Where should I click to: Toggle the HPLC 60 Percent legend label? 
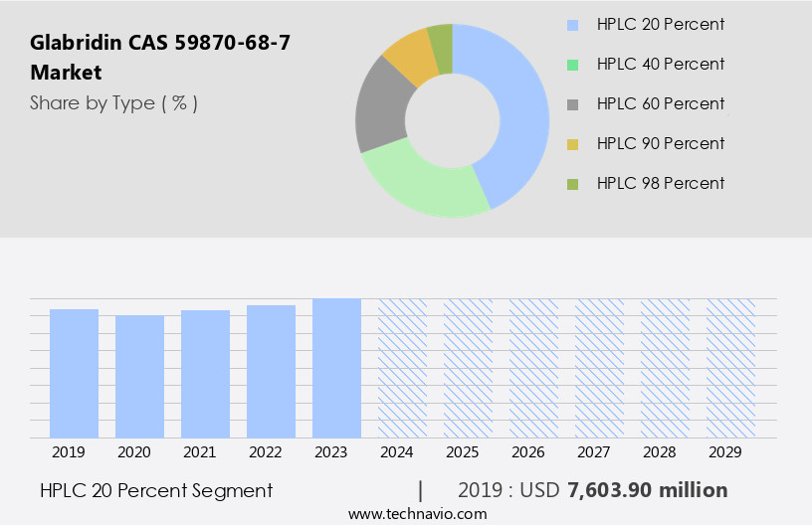tap(660, 104)
